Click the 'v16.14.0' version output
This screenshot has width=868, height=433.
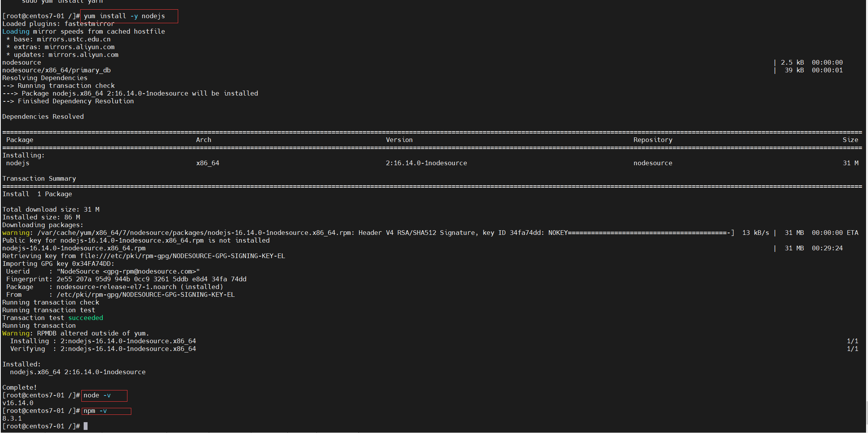coord(18,403)
